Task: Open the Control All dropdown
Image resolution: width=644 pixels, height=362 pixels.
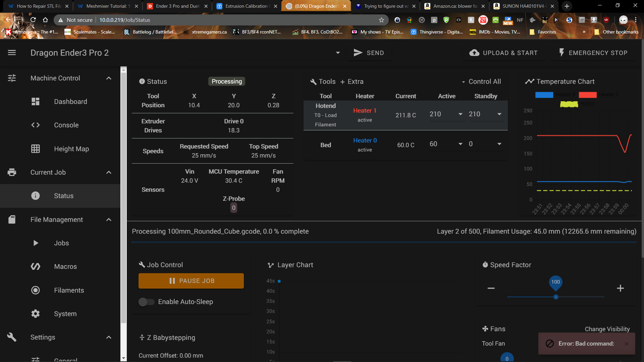Action: (481, 81)
